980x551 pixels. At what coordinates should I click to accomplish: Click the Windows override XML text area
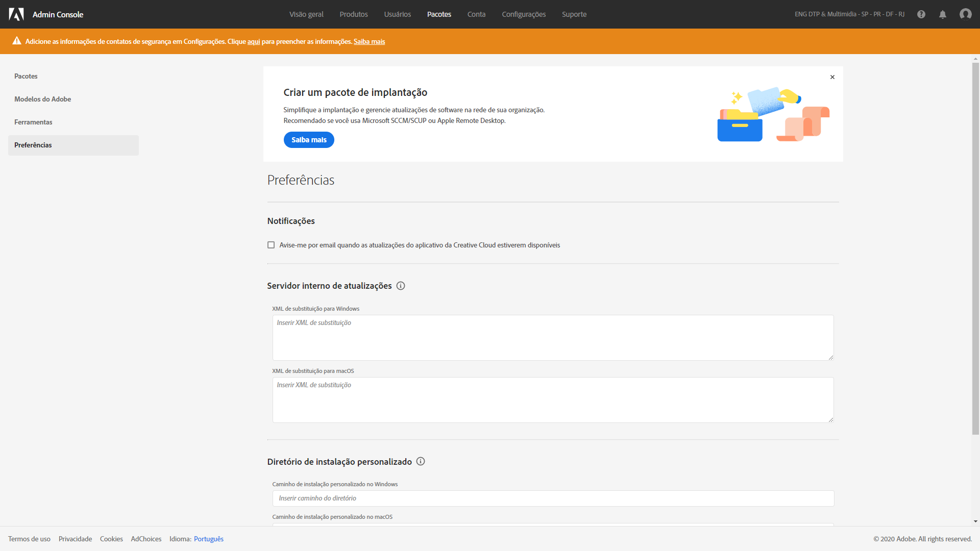553,338
